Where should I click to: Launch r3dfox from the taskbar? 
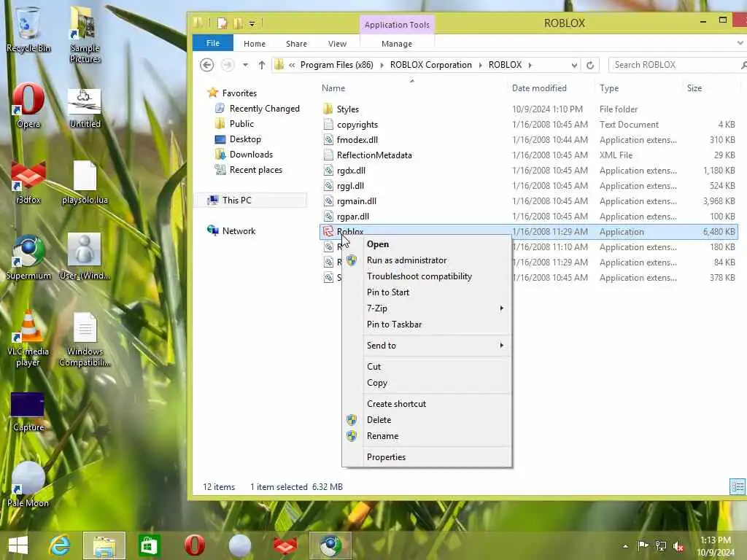point(285,545)
